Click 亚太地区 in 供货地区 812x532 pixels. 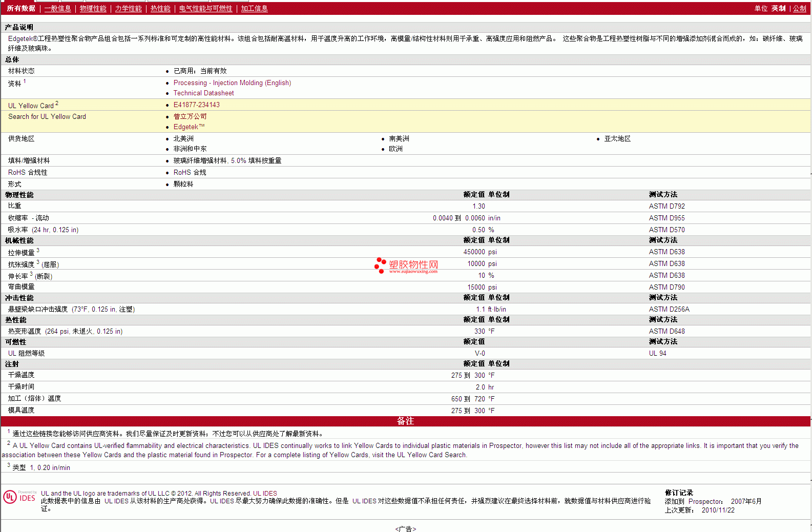pyautogui.click(x=617, y=138)
